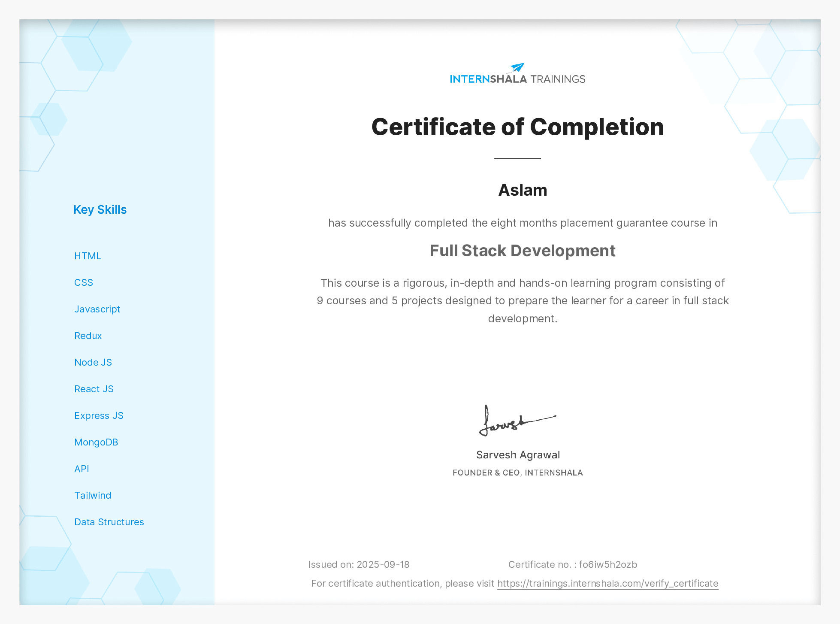
Task: Click the 'Certificate of Completion' title
Action: point(518,127)
